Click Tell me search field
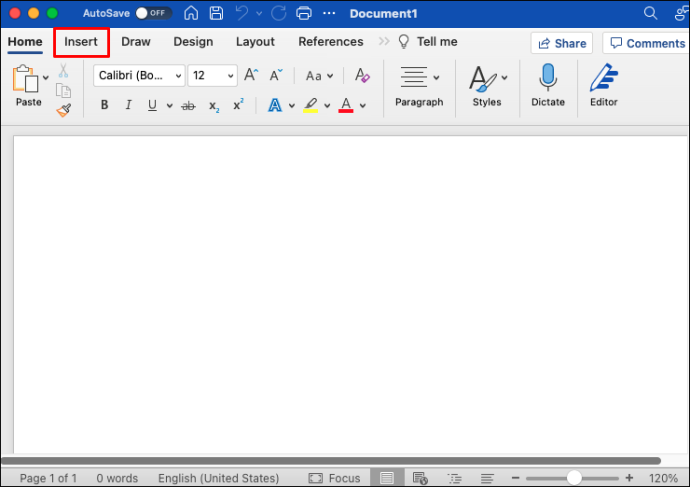This screenshot has height=487, width=690. click(428, 42)
